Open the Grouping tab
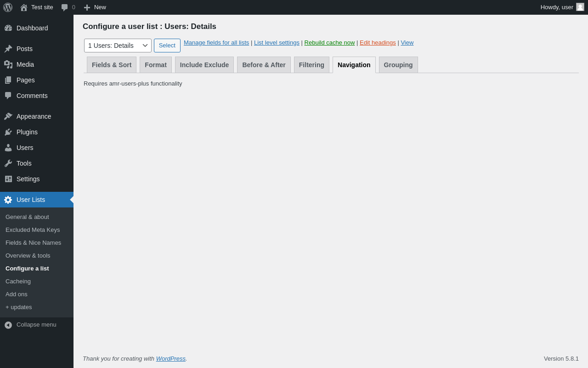Screen dimensions: 588x368 pos(398,65)
